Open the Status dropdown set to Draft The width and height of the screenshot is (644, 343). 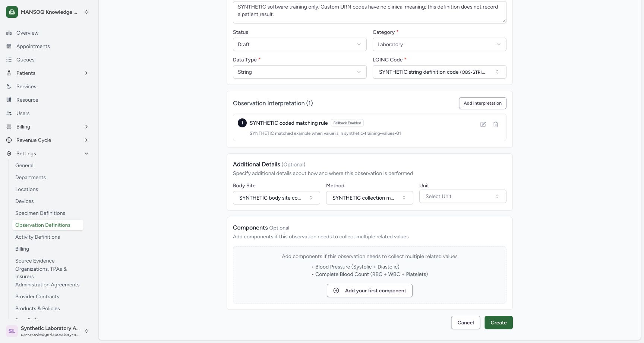(300, 44)
